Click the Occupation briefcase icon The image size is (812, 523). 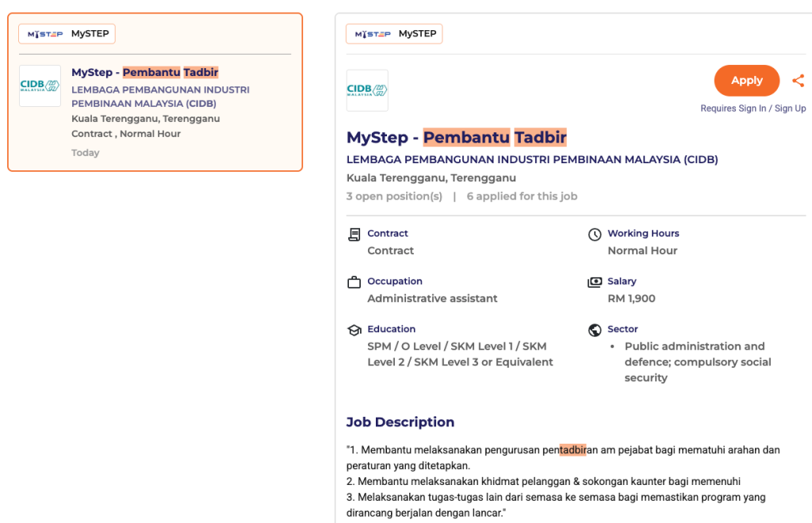click(354, 282)
